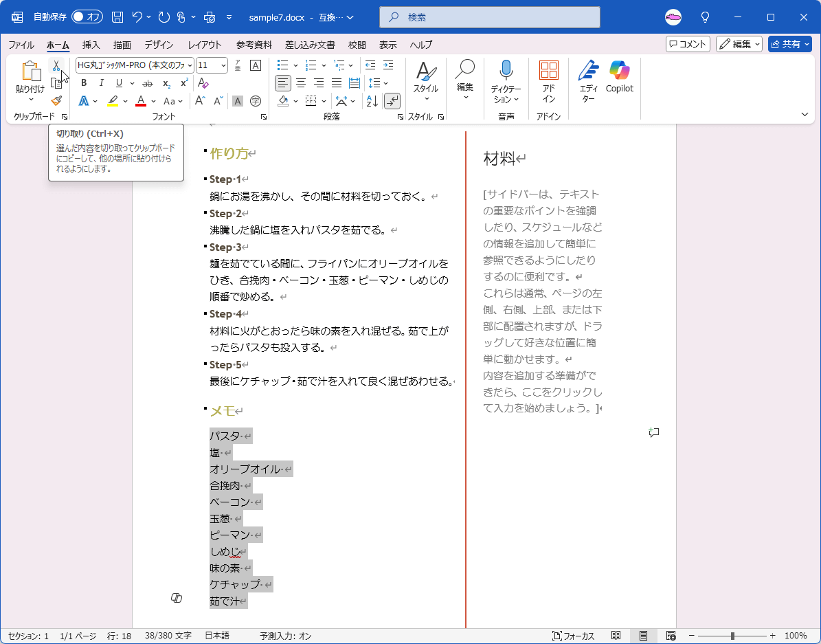Expand the font size dropdown
The width and height of the screenshot is (821, 644).
[x=223, y=65]
